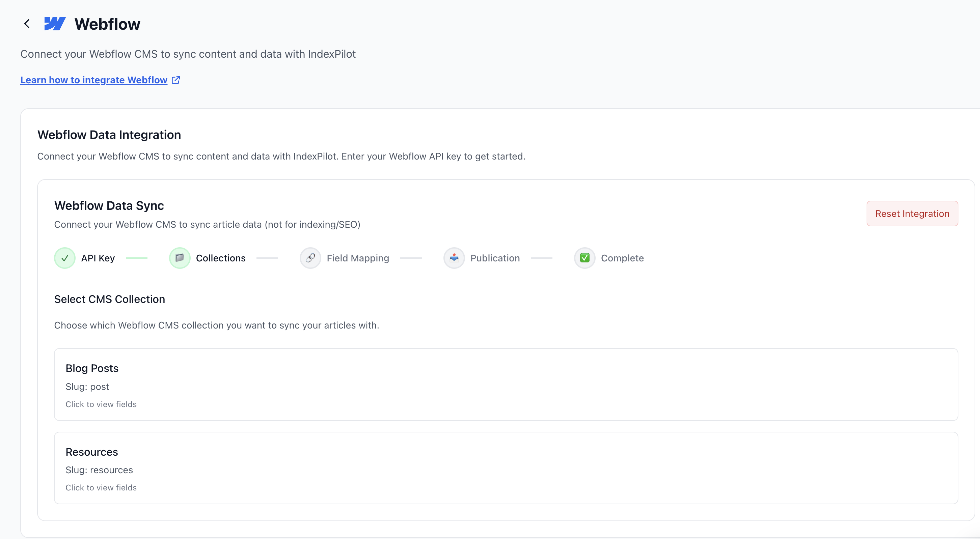Click the progress line between API Key and Collections
980x539 pixels.
pyautogui.click(x=137, y=258)
